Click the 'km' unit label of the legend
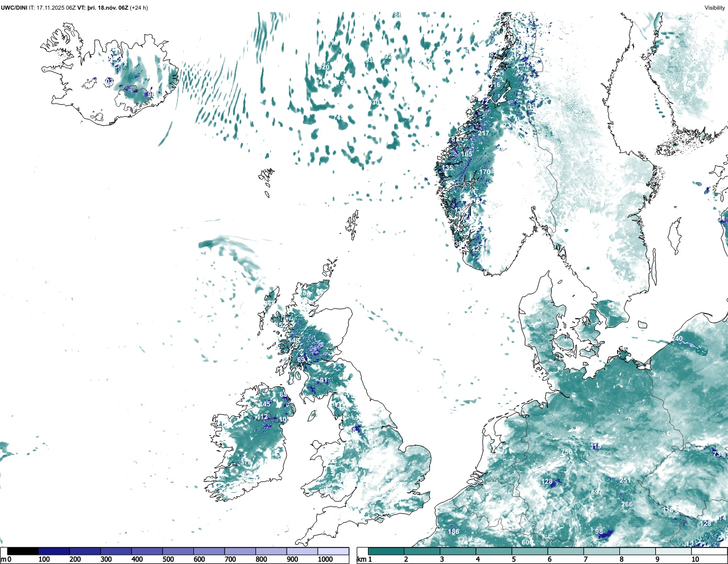This screenshot has height=564, width=728. pyautogui.click(x=362, y=559)
